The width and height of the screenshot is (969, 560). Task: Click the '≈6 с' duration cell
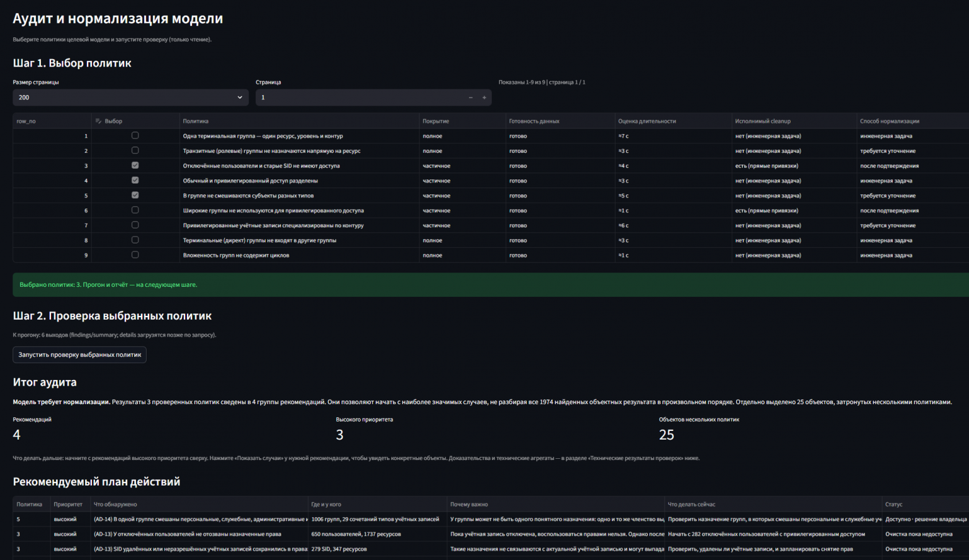pyautogui.click(x=673, y=225)
